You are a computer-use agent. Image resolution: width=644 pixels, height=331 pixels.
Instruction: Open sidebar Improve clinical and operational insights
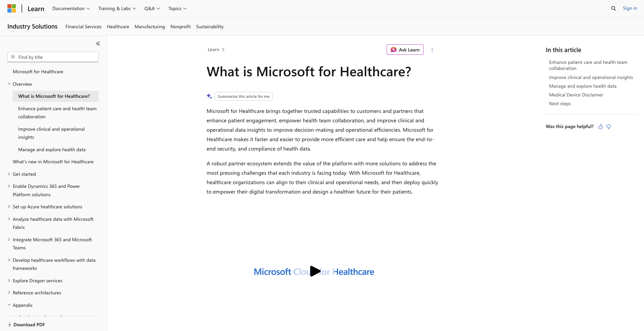pyautogui.click(x=51, y=133)
